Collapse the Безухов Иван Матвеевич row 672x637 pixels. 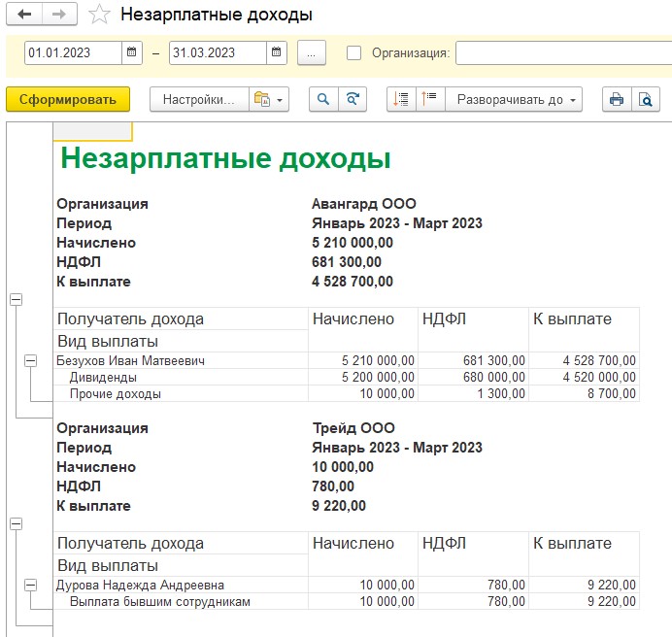(x=30, y=361)
